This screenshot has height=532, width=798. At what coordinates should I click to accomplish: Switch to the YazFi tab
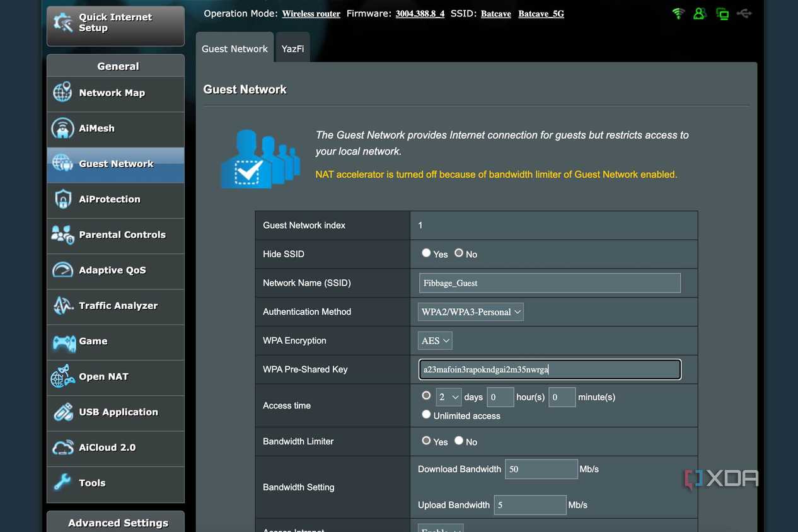tap(292, 48)
